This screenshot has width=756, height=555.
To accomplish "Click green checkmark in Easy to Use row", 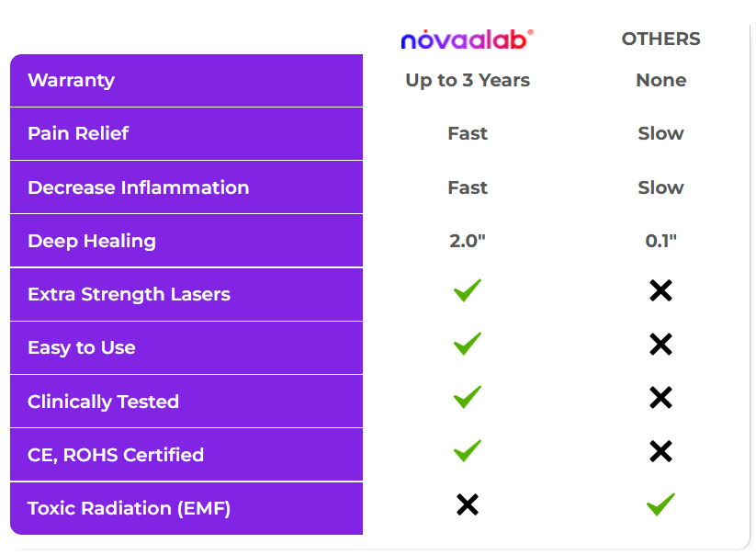I will 468,344.
